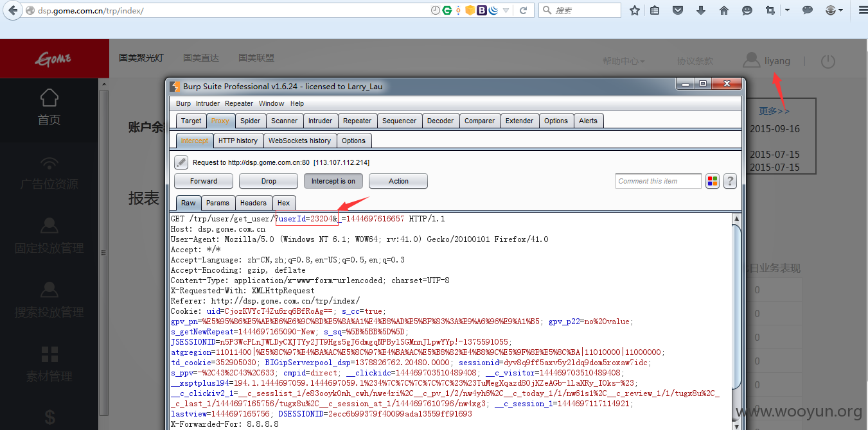
Task: Open the 国美直达 link in top nav
Action: click(201, 58)
